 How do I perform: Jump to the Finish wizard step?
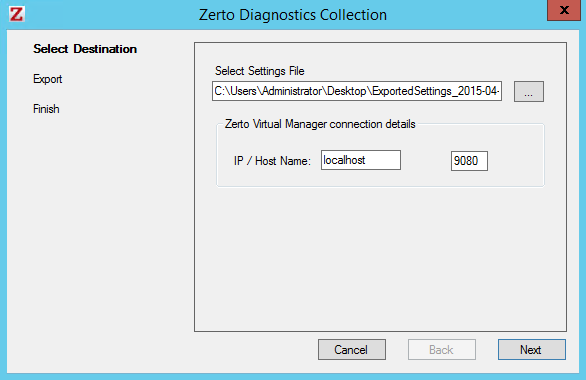[46, 109]
